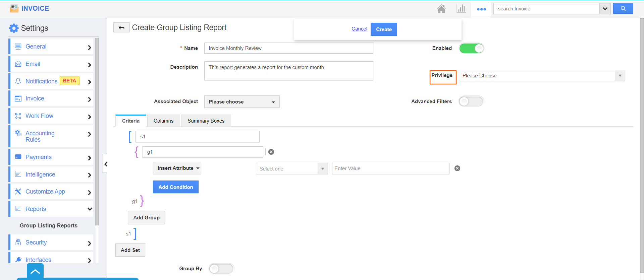Click the Cancel link
The height and width of the screenshot is (280, 644).
point(359,29)
